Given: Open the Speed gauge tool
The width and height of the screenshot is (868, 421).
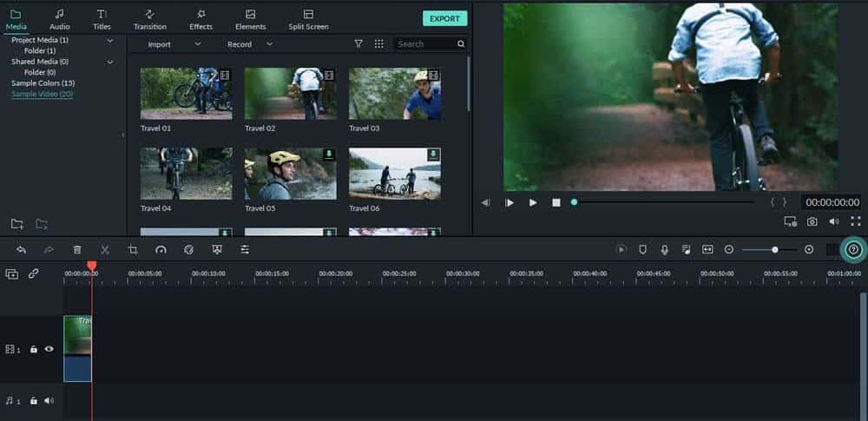Looking at the screenshot, I should 161,250.
